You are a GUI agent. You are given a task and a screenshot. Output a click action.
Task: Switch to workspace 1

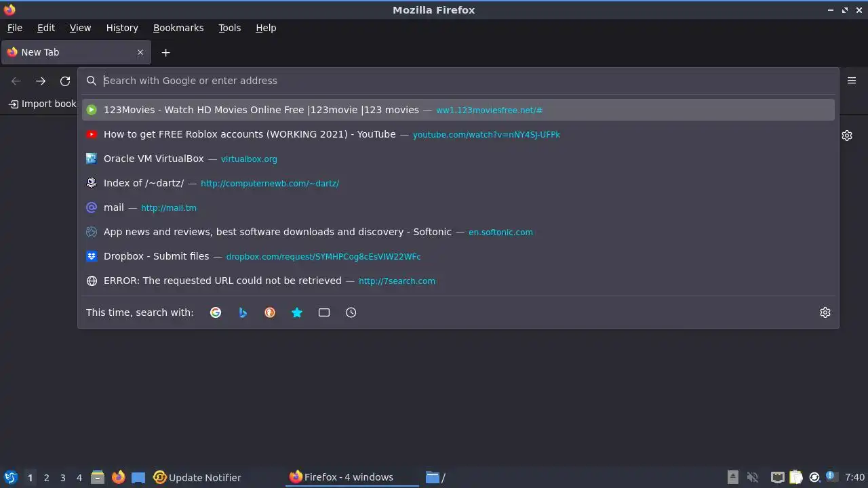(30, 478)
